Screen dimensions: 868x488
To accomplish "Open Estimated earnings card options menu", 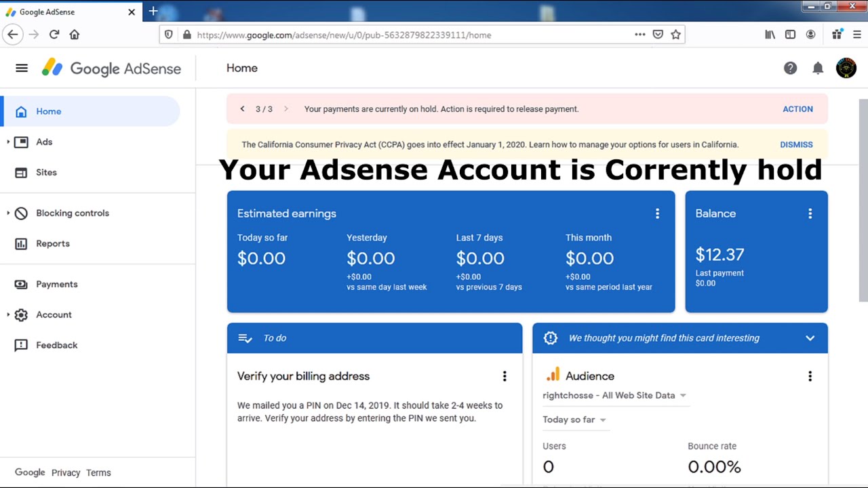I will [x=657, y=213].
